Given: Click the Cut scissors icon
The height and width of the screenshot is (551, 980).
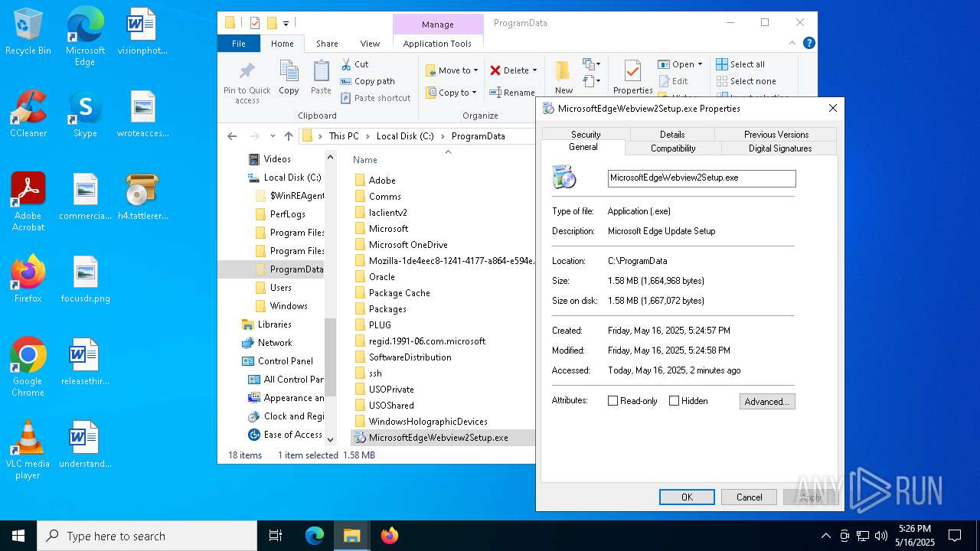Looking at the screenshot, I should pos(346,64).
